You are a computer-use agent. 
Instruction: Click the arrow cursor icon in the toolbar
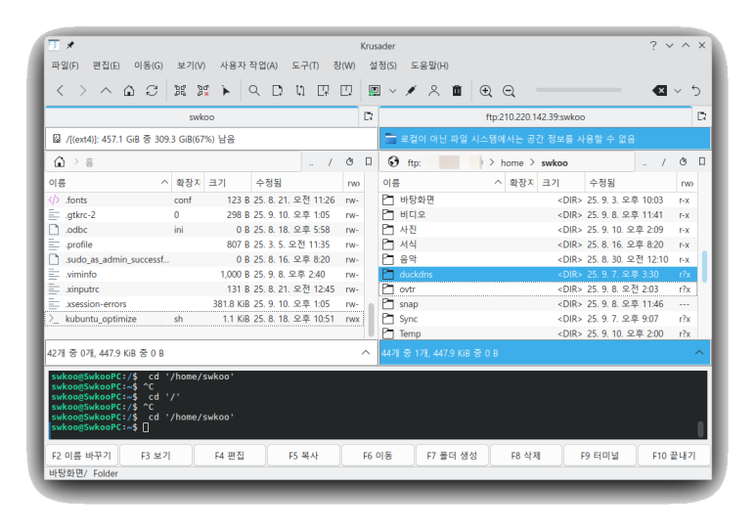(226, 91)
